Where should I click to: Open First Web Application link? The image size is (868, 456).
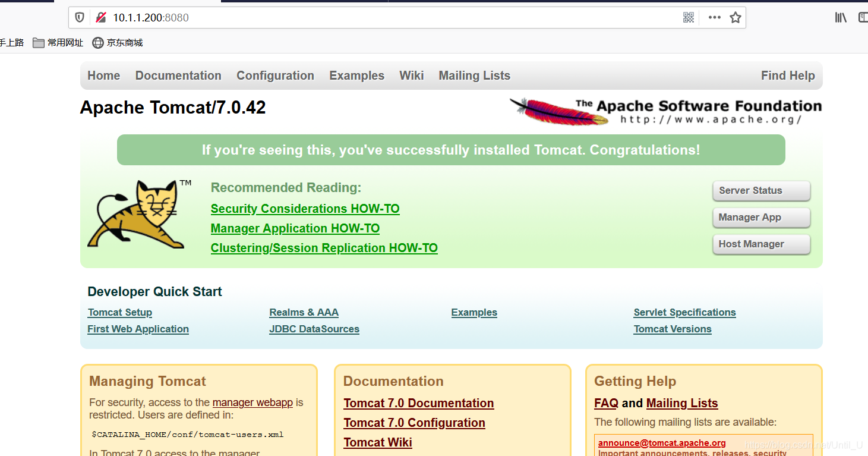(x=138, y=329)
